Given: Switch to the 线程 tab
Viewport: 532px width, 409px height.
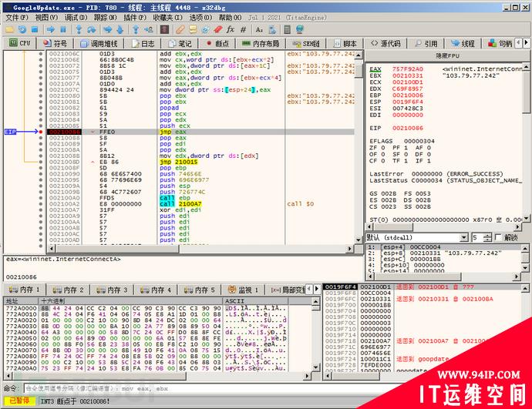Looking at the screenshot, I should [x=463, y=43].
